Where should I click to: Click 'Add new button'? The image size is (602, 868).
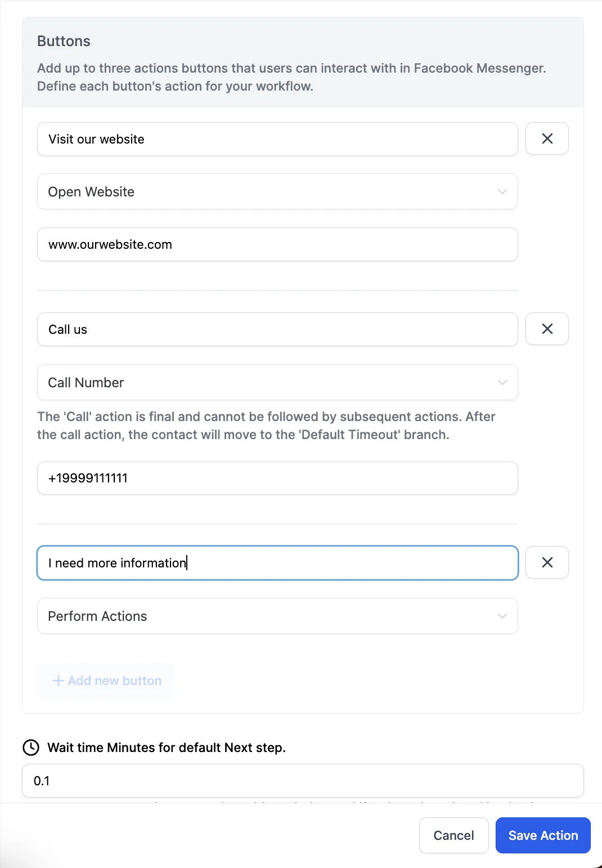pos(107,681)
